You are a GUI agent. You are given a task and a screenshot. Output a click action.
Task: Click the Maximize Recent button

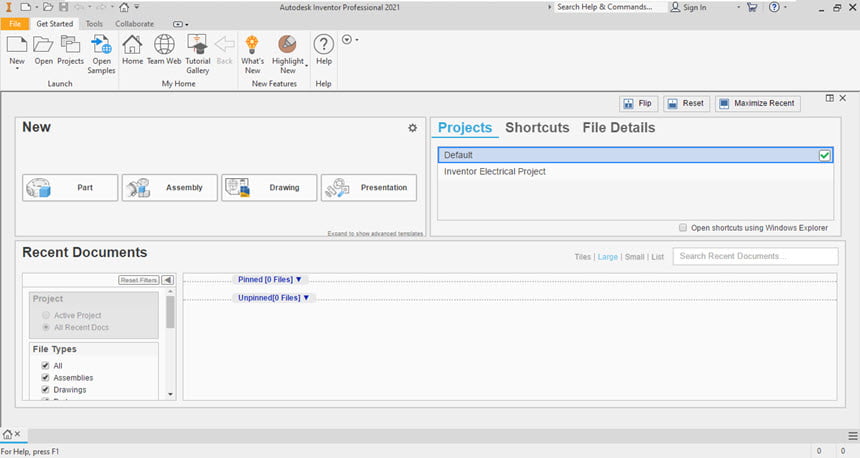click(757, 104)
